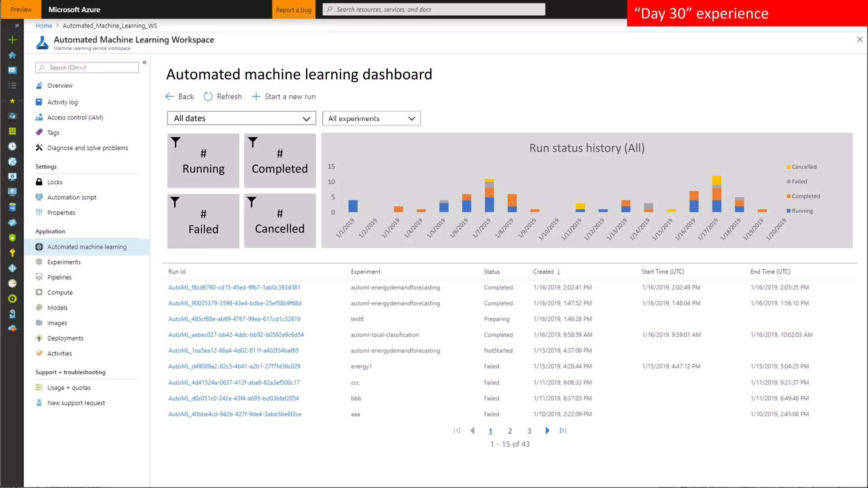Click the Completed legend orange swatch
This screenshot has height=488, width=868.
[788, 196]
